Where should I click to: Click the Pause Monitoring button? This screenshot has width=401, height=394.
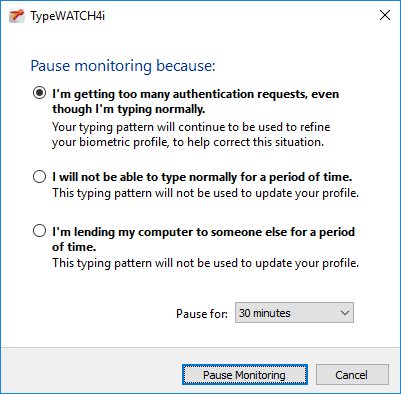pos(245,375)
